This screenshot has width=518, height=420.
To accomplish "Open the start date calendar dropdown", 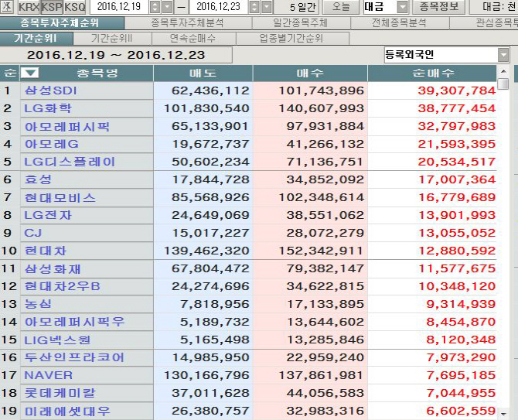I will pyautogui.click(x=168, y=7).
